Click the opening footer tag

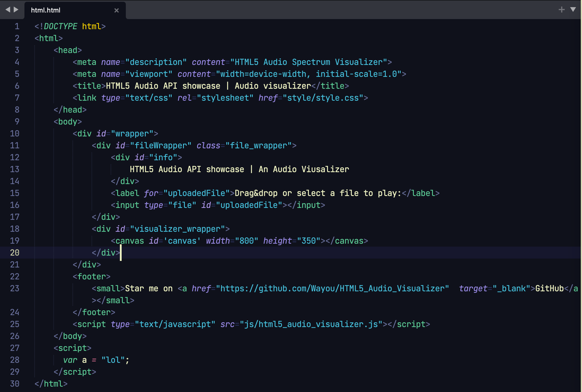coord(92,277)
